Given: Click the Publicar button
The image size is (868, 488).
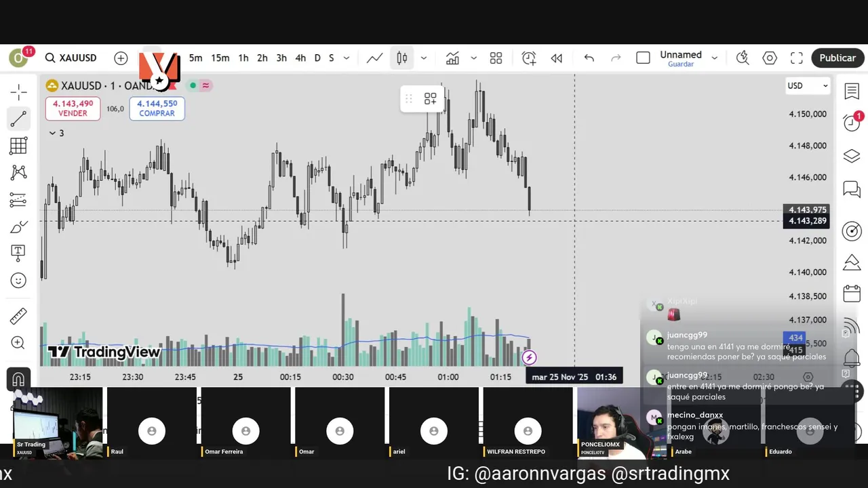Looking at the screenshot, I should pos(837,58).
